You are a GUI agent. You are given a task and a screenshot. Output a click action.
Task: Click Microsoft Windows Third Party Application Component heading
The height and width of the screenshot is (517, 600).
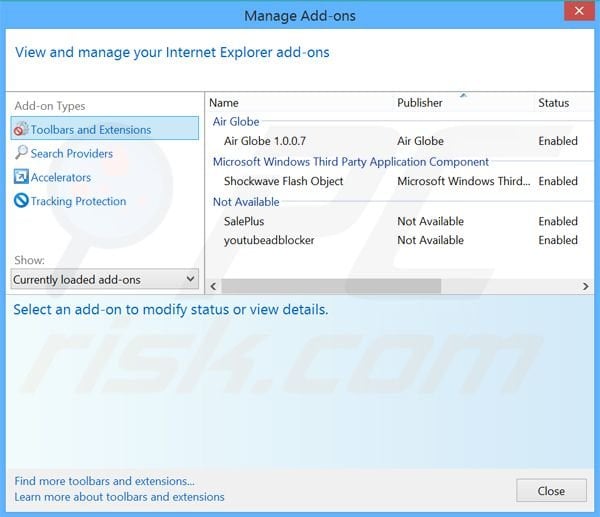point(351,162)
